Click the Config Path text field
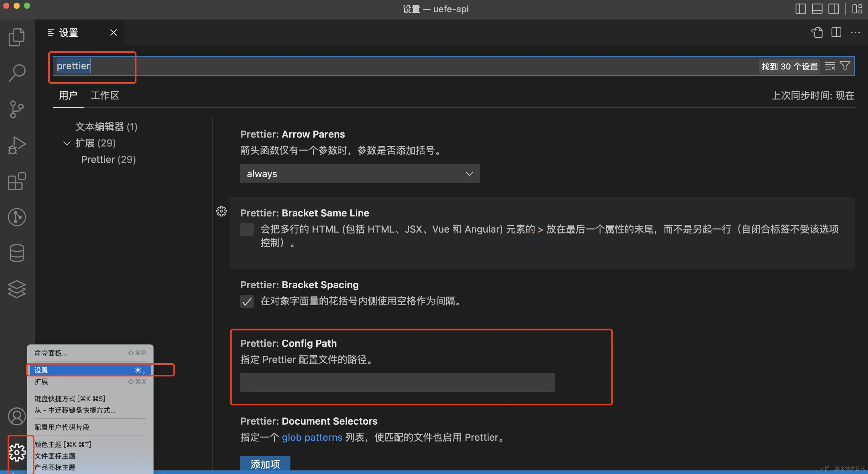 click(x=397, y=382)
